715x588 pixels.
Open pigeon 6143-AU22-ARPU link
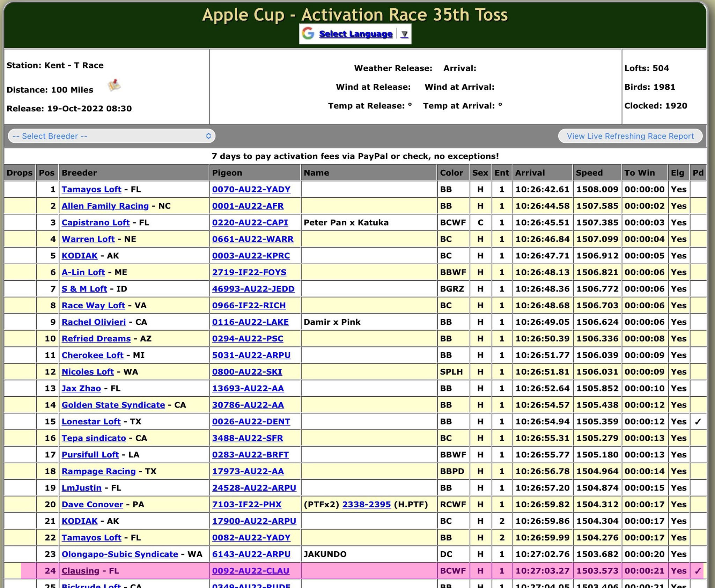(x=251, y=554)
